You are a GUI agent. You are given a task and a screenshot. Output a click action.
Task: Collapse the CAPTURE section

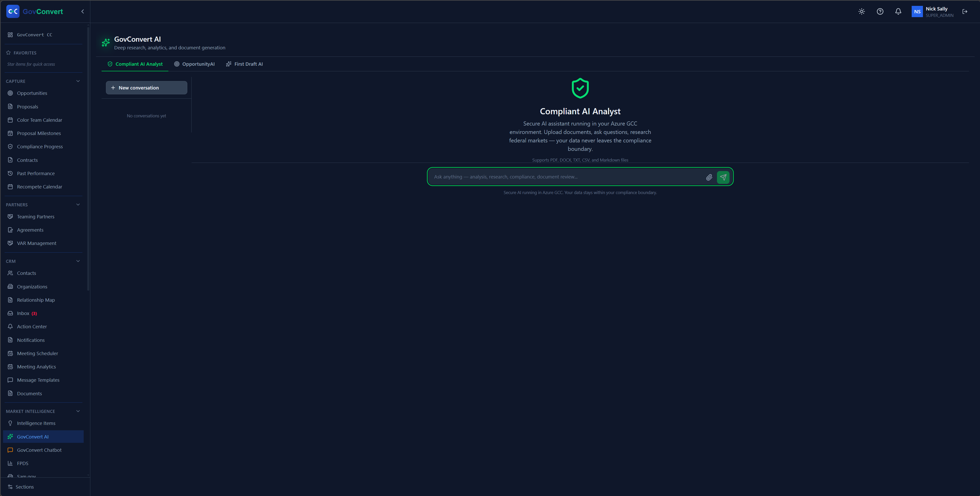78,81
